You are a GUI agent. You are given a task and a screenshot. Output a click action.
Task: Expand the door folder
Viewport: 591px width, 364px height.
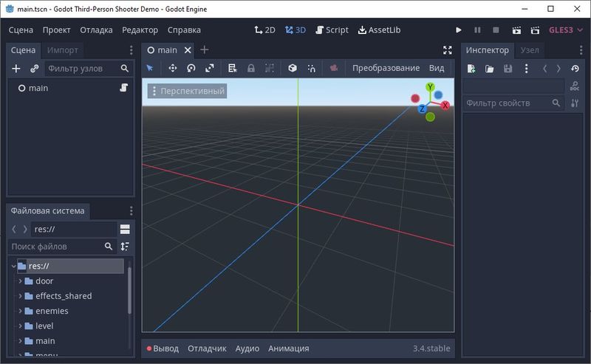(21, 281)
